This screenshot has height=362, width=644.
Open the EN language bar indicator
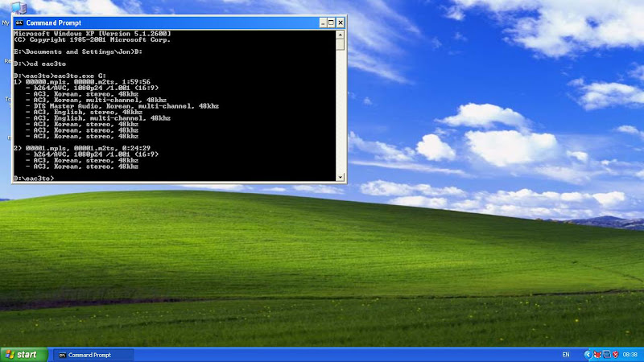pyautogui.click(x=566, y=355)
